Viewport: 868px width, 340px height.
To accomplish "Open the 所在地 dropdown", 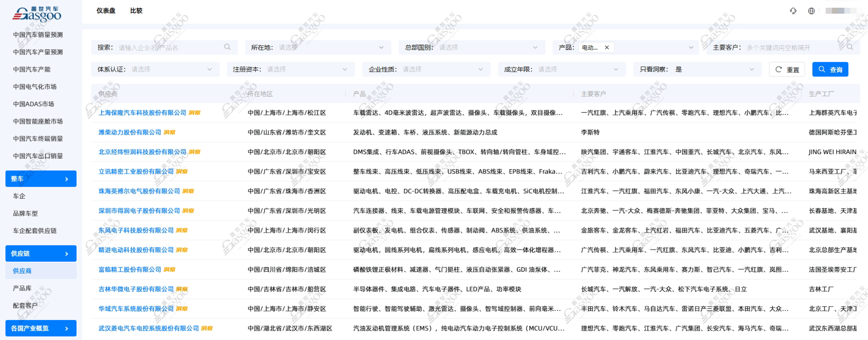I will [x=318, y=47].
